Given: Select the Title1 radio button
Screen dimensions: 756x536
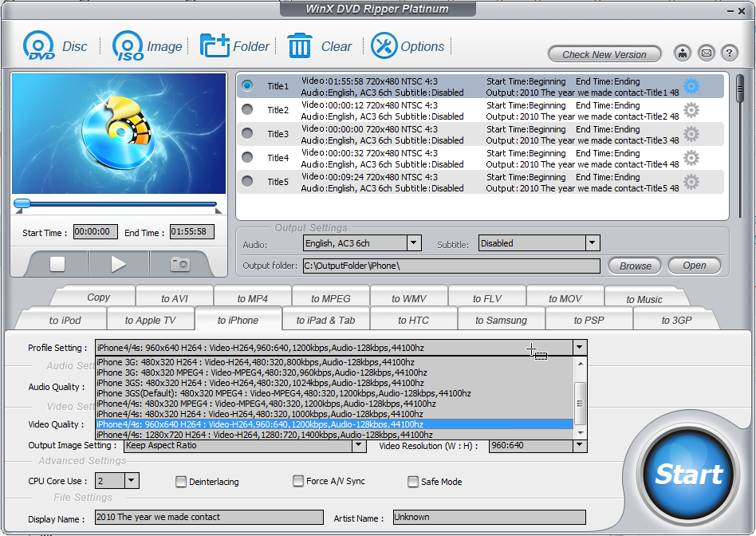Looking at the screenshot, I should click(247, 85).
